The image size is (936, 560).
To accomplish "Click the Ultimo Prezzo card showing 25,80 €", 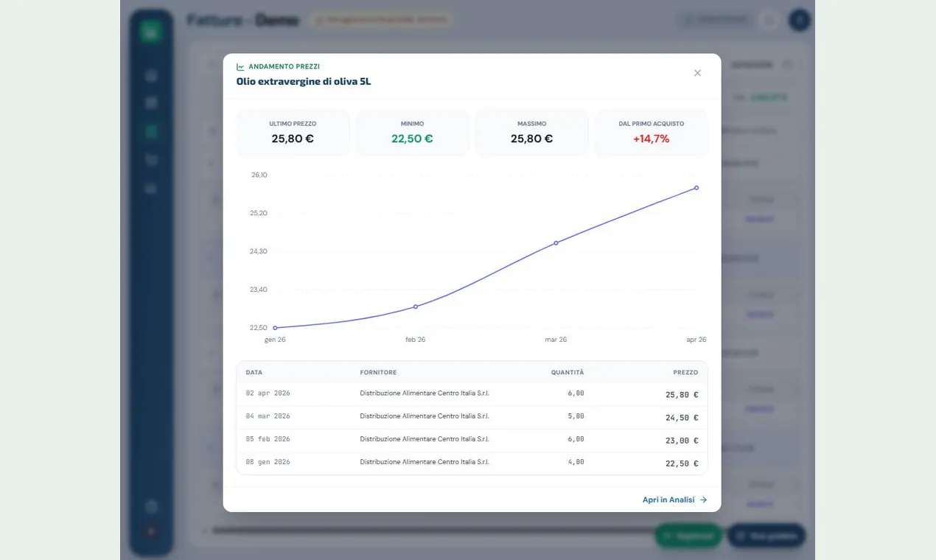I will click(293, 133).
